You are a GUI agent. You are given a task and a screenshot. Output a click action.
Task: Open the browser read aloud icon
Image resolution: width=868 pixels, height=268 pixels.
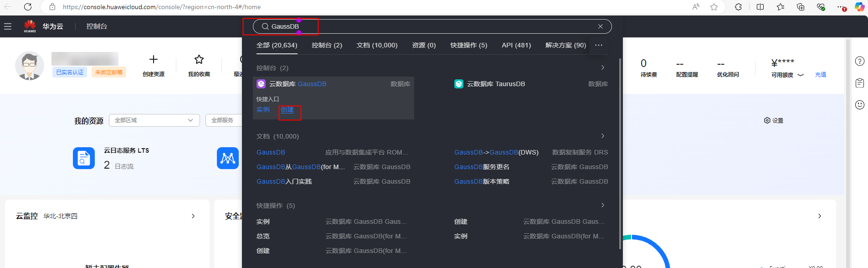click(x=696, y=7)
